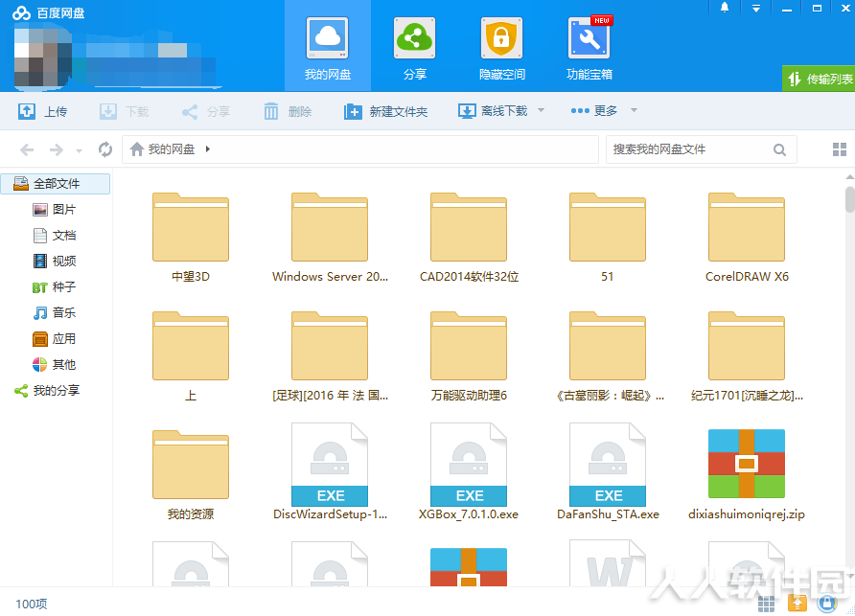Screen dimensions: 855x616
Task: Click the grid icon in status bar
Action: tap(766, 603)
